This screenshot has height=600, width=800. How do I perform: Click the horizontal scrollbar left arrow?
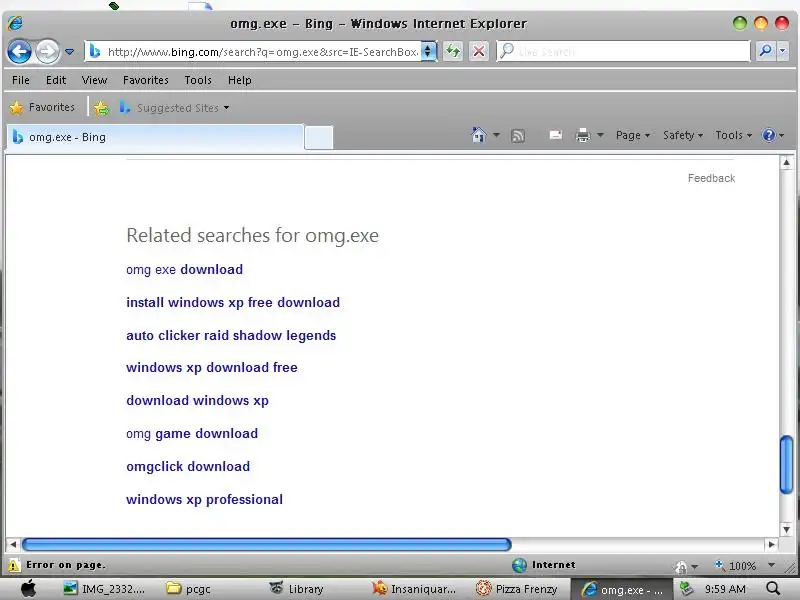[x=13, y=544]
